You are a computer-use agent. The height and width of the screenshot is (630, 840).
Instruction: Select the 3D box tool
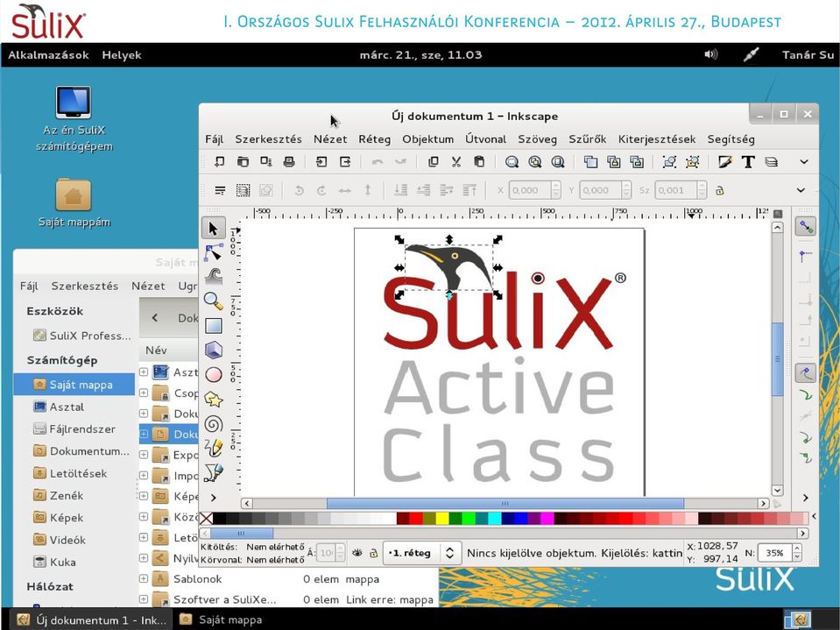click(213, 350)
